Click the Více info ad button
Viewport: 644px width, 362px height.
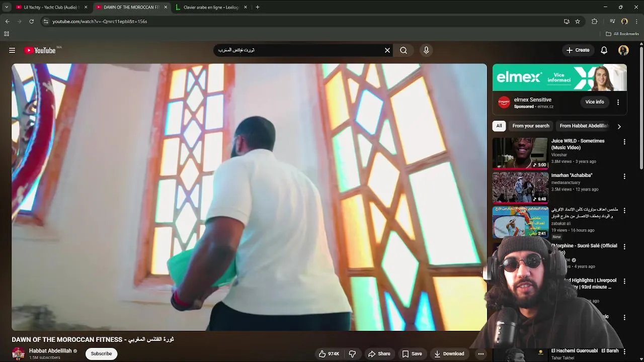(595, 102)
